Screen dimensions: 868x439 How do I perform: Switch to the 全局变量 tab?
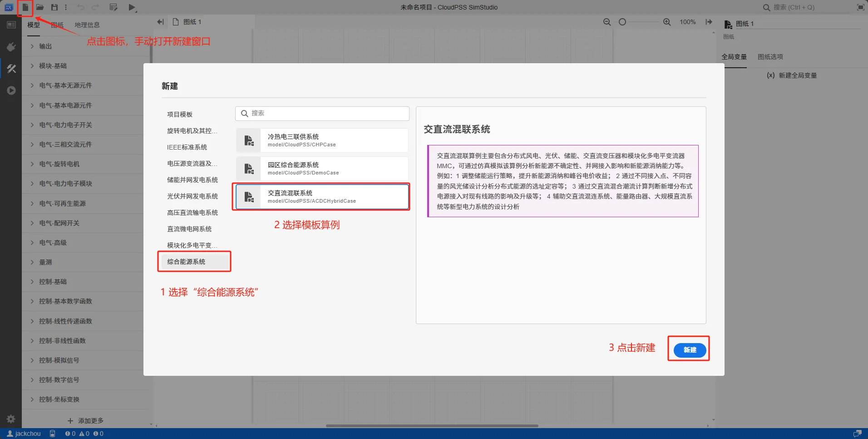pyautogui.click(x=734, y=57)
